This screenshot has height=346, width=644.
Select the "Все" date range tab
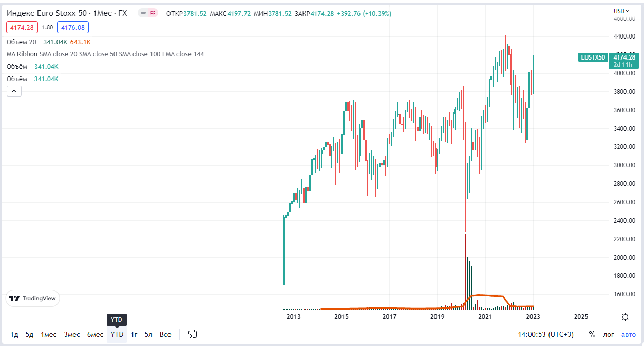tap(165, 334)
